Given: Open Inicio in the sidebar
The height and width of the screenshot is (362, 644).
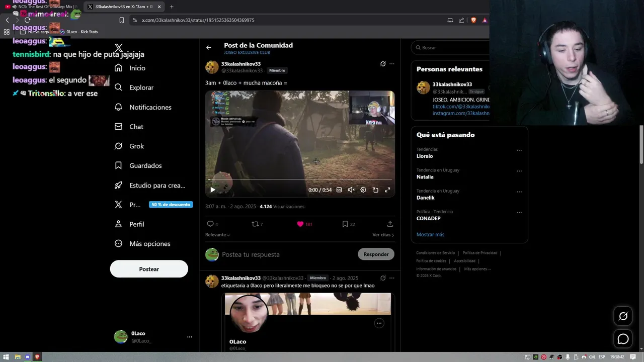Looking at the screenshot, I should pyautogui.click(x=130, y=68).
